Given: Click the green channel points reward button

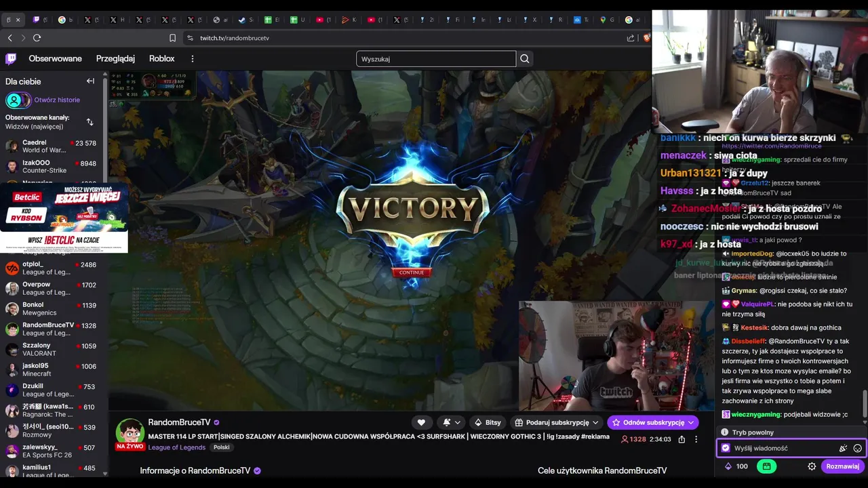Looking at the screenshot, I should coord(766,466).
